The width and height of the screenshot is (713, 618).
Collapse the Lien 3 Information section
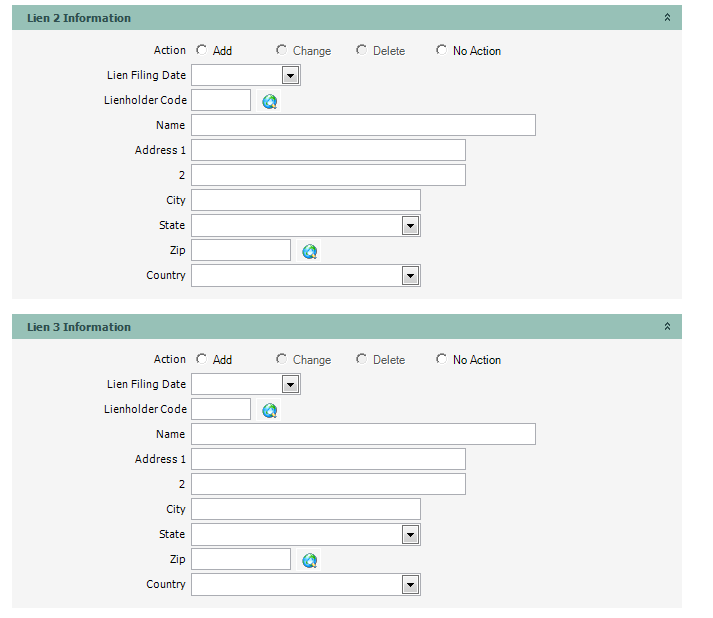(x=667, y=327)
